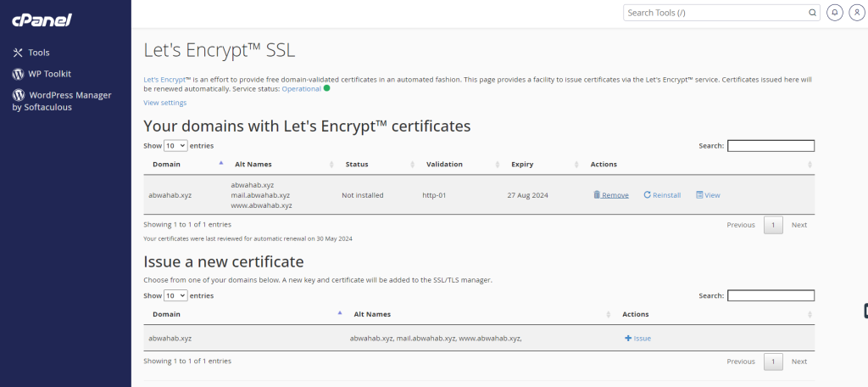Click Next in the certificates table pagination

pyautogui.click(x=798, y=225)
